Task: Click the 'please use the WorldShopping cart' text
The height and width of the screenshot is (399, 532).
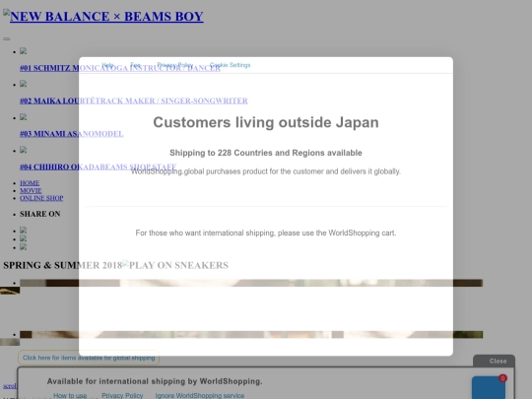Action: pos(266,233)
